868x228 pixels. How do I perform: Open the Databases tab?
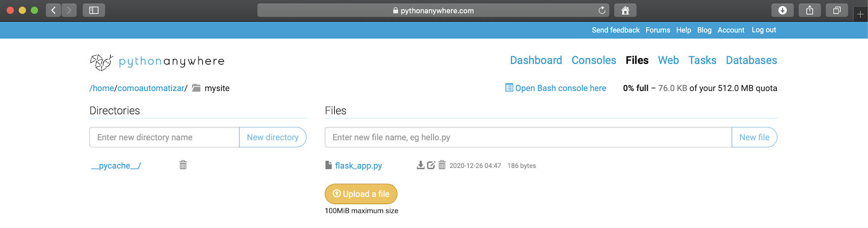751,60
